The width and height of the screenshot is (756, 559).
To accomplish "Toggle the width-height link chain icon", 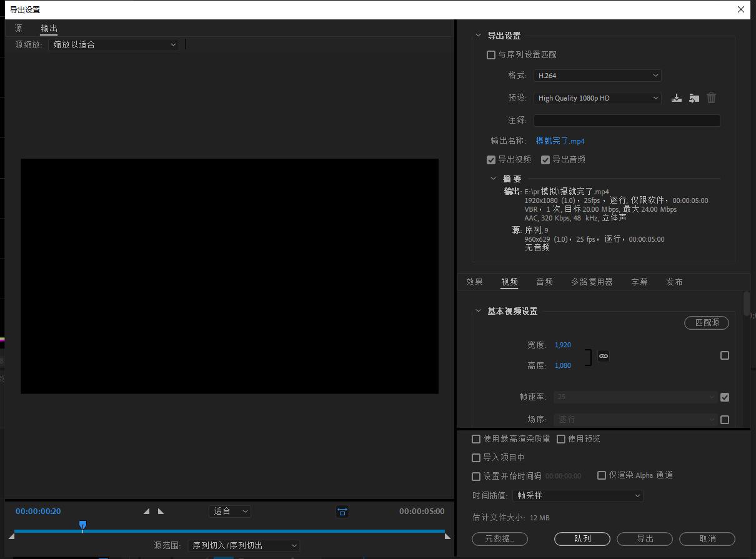I will (603, 355).
